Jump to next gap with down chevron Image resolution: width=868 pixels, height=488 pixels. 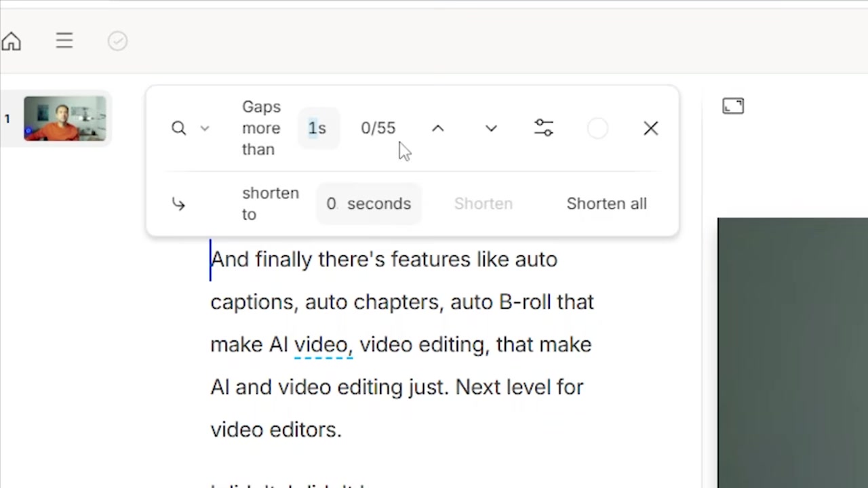[491, 128]
